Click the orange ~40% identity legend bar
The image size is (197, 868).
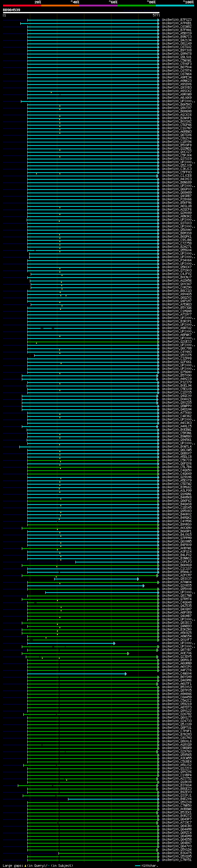point(60,6)
